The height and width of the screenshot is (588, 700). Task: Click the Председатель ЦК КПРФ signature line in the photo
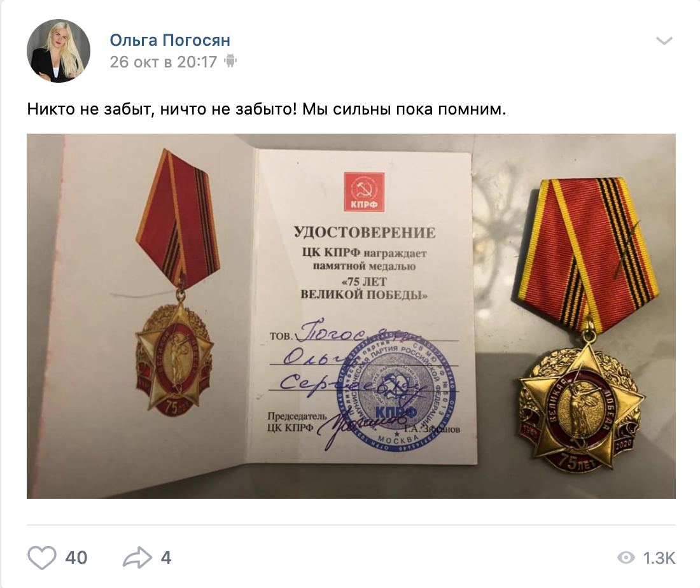point(364,423)
